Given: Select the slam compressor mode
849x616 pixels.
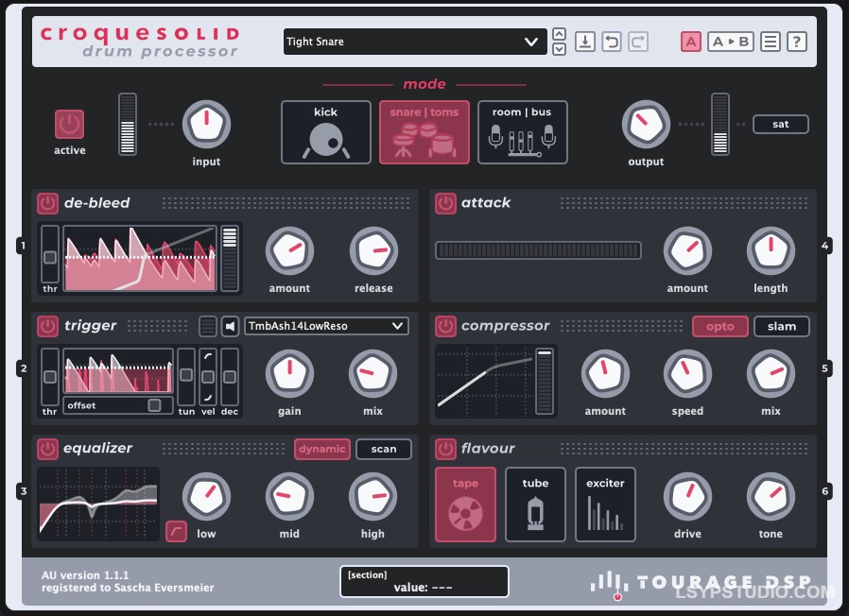Looking at the screenshot, I should [782, 326].
